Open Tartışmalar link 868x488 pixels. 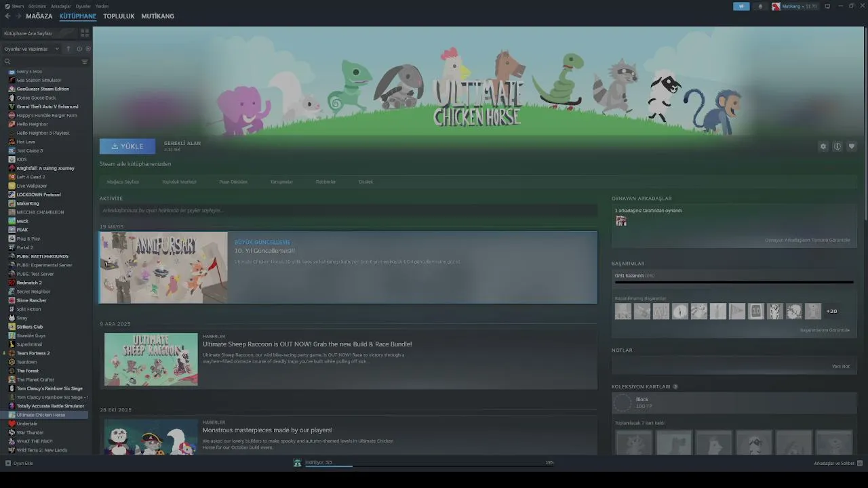click(x=281, y=182)
